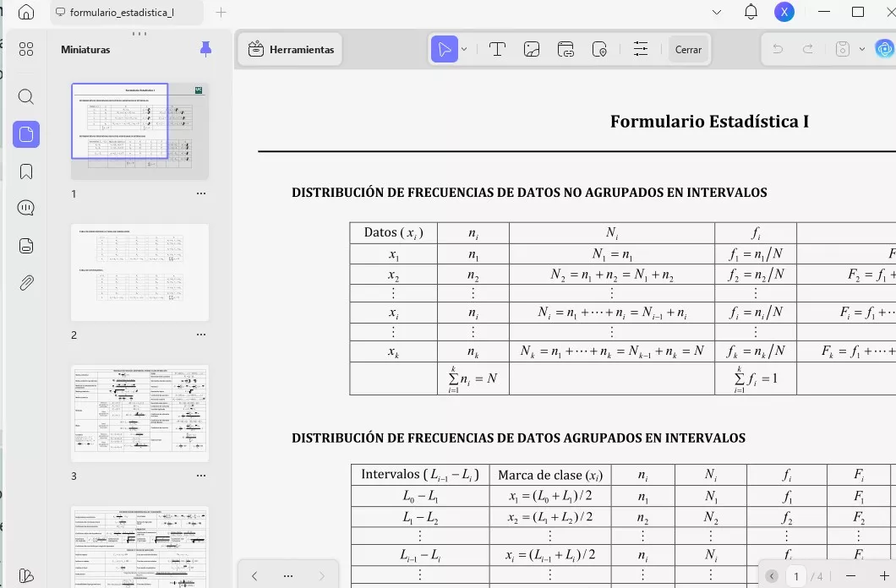
Task: Open the search panel
Action: pyautogui.click(x=25, y=96)
